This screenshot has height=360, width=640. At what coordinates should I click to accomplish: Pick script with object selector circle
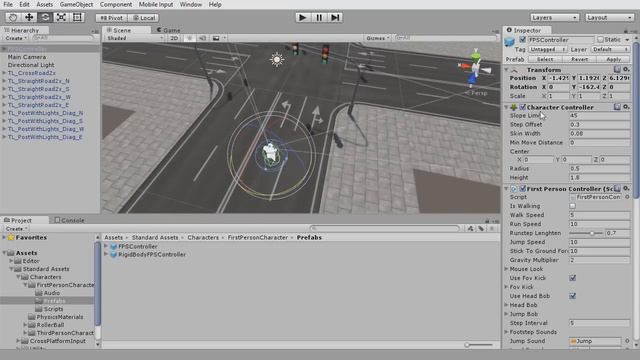click(x=627, y=197)
